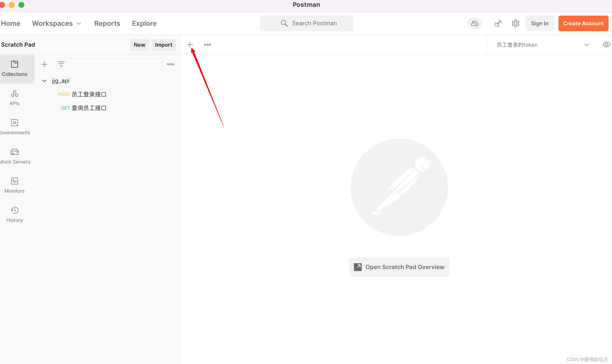Go to the Explore tab
612x364 pixels.
tap(144, 23)
